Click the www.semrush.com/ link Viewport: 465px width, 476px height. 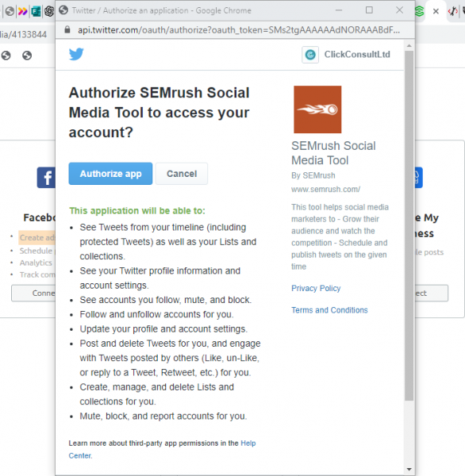[326, 190]
